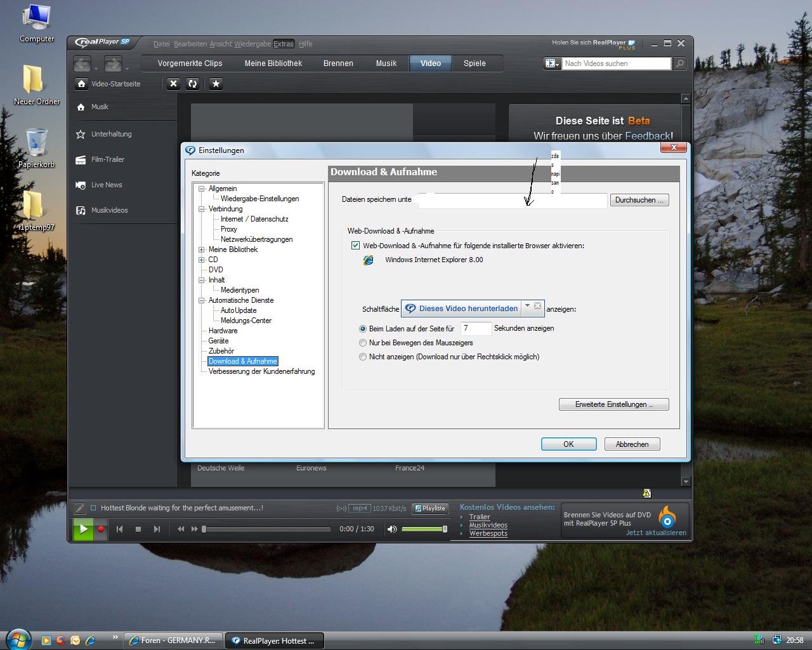Open the Datei menu
The image size is (812, 650).
click(x=161, y=44)
